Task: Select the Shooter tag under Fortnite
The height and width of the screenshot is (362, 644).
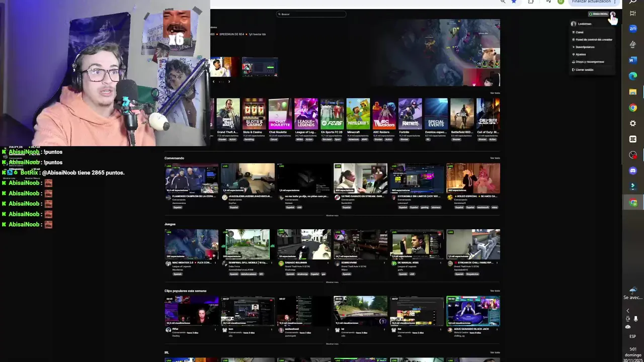Action: click(x=404, y=139)
